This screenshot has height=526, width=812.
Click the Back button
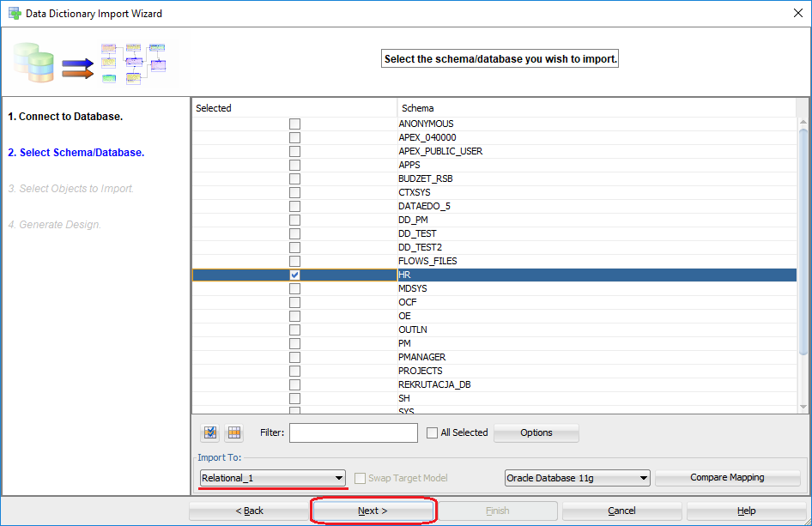[250, 511]
